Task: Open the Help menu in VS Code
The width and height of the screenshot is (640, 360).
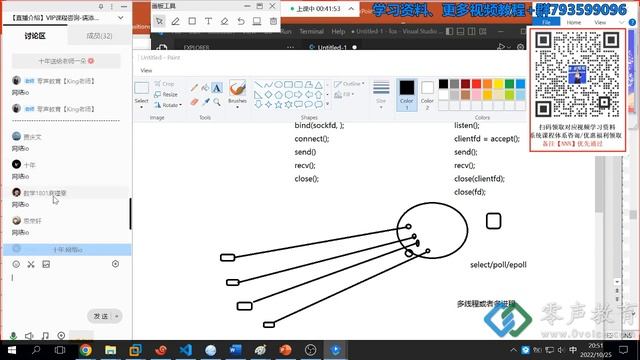Action: [x=338, y=31]
